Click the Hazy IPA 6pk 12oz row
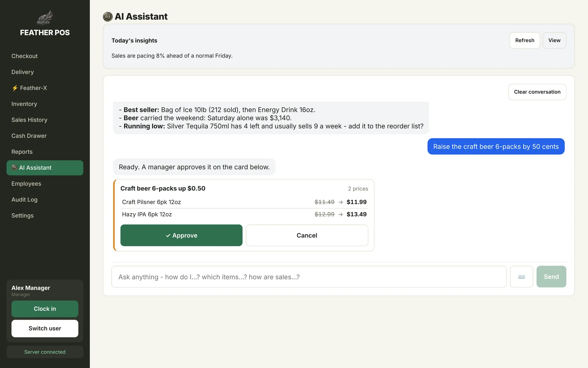The width and height of the screenshot is (588, 368). [244, 214]
